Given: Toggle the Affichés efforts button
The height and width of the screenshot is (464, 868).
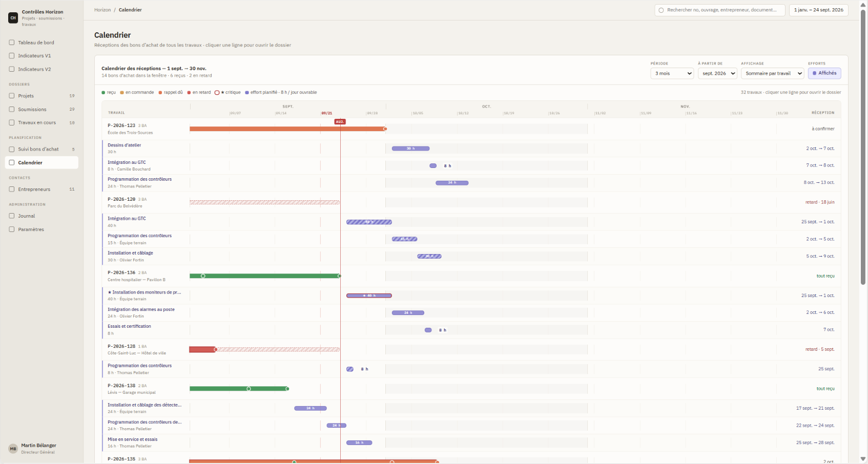Looking at the screenshot, I should point(824,73).
